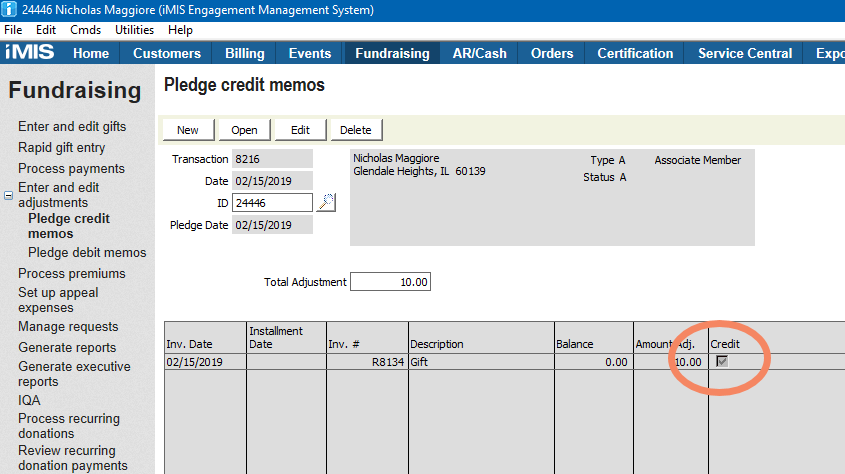Screen dimensions: 845x474
Task: Select Rapid gift entry in sidebar
Action: (x=61, y=147)
